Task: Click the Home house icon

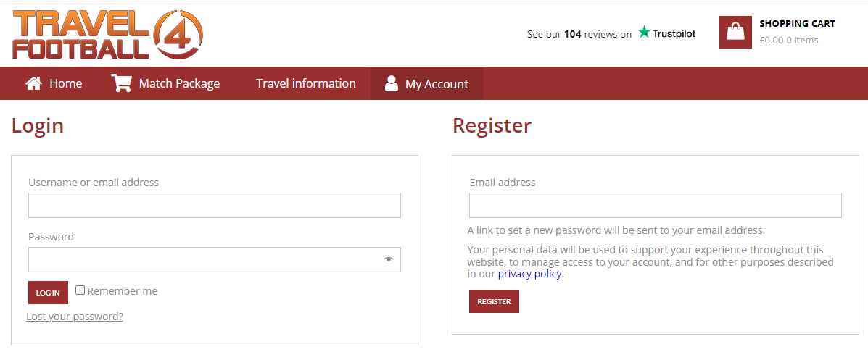Action: click(x=34, y=83)
